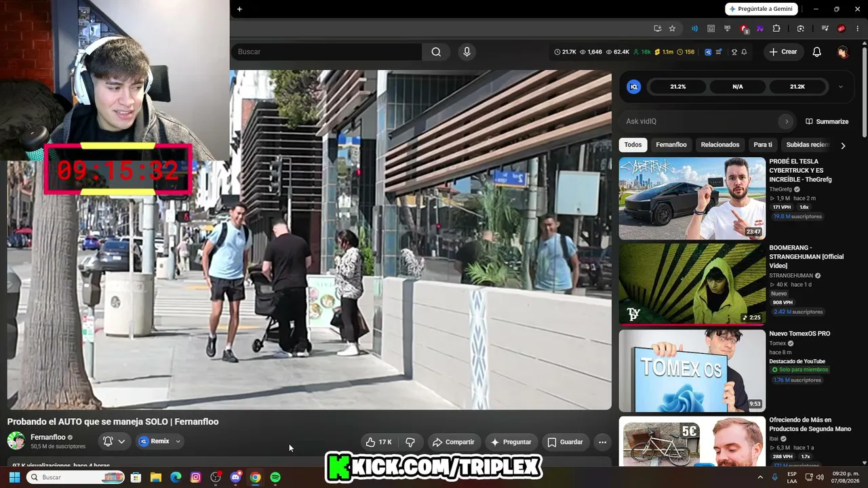Viewport: 868px width, 488px height.
Task: Open the three-dot more actions under video
Action: [602, 442]
